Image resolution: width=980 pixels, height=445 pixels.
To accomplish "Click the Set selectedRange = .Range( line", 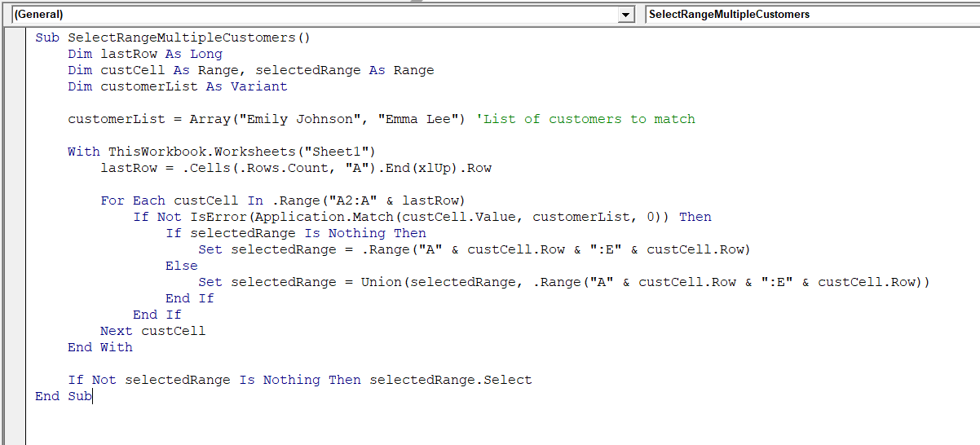I will 475,249.
